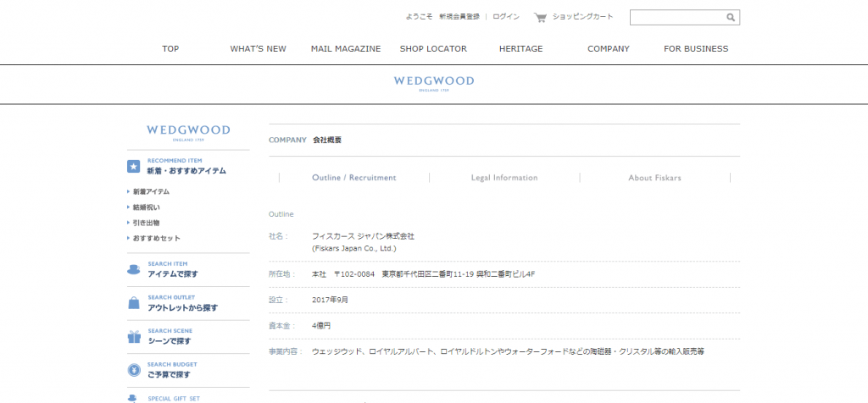This screenshot has height=403, width=868.
Task: Go to TOP menu item
Action: 170,48
